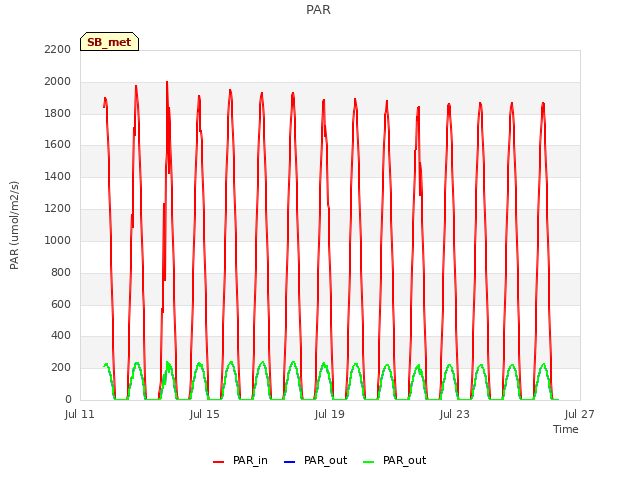Click the 800 y-axis tick label
This screenshot has width=640, height=480.
(61, 272)
